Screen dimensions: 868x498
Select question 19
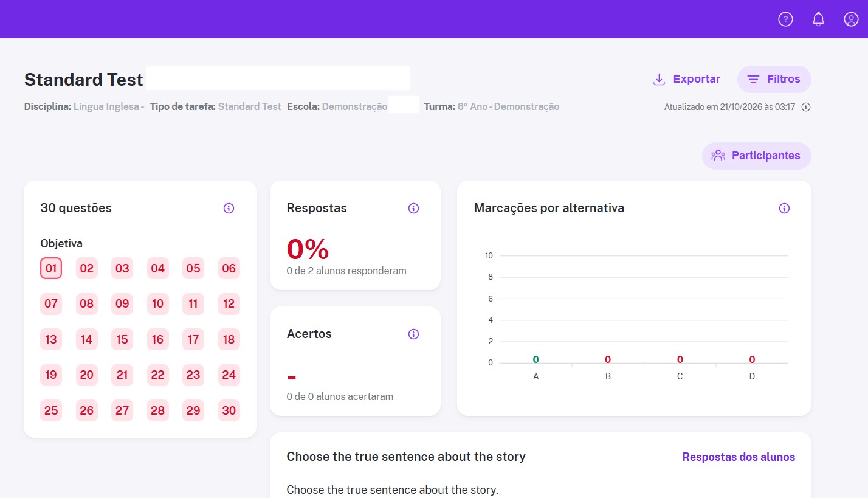(x=51, y=375)
